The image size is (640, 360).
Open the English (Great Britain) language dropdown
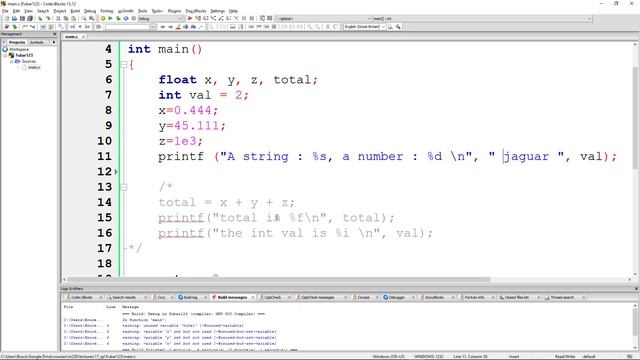(x=383, y=27)
